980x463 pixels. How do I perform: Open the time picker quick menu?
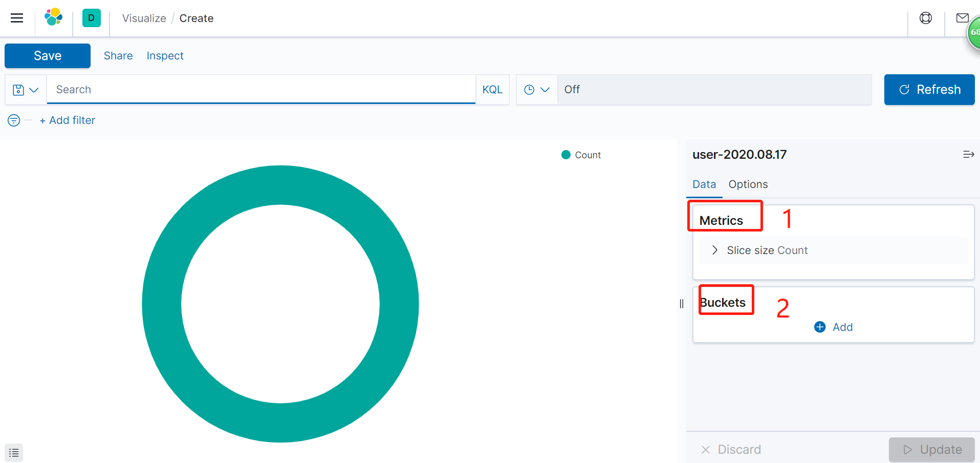(537, 90)
